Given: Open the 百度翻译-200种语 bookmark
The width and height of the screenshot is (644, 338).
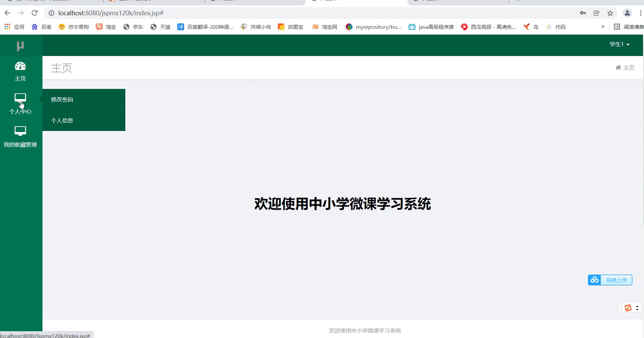Looking at the screenshot, I should click(205, 27).
